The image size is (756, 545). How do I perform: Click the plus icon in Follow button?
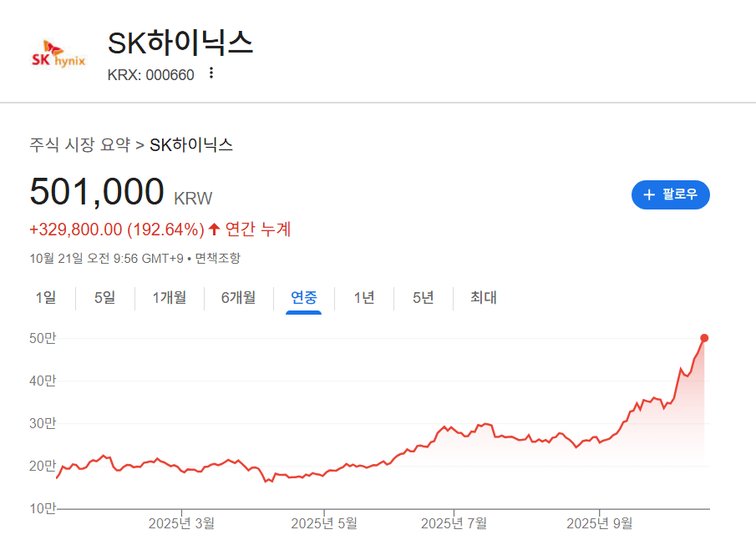(x=648, y=194)
